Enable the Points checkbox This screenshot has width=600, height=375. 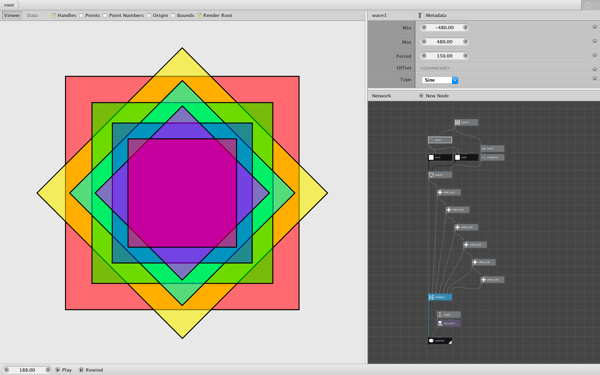[81, 15]
